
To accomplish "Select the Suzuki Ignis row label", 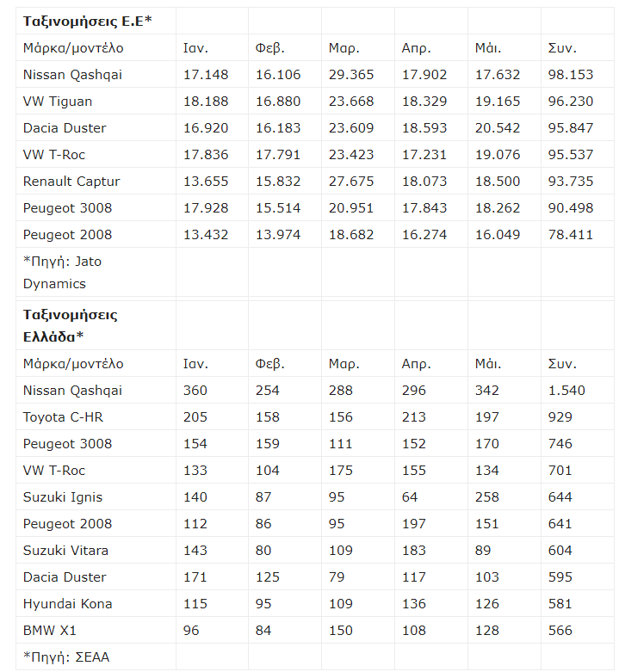I will point(63,497).
